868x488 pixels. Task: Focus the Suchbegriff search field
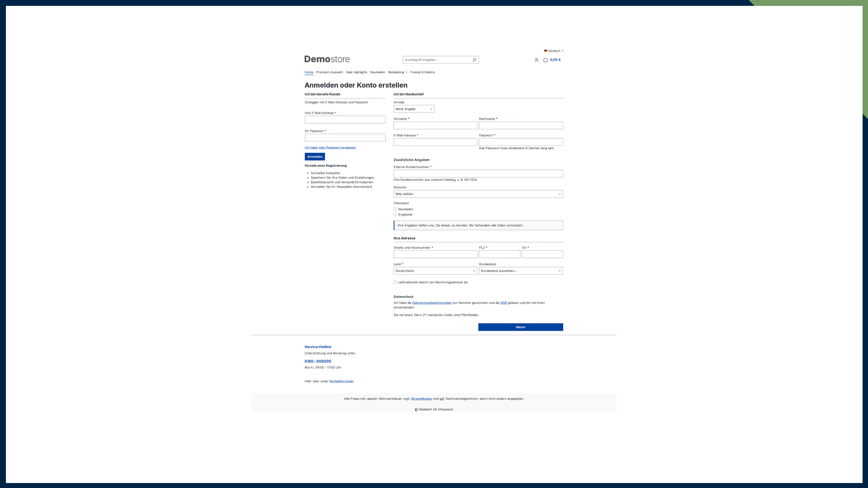(437, 60)
